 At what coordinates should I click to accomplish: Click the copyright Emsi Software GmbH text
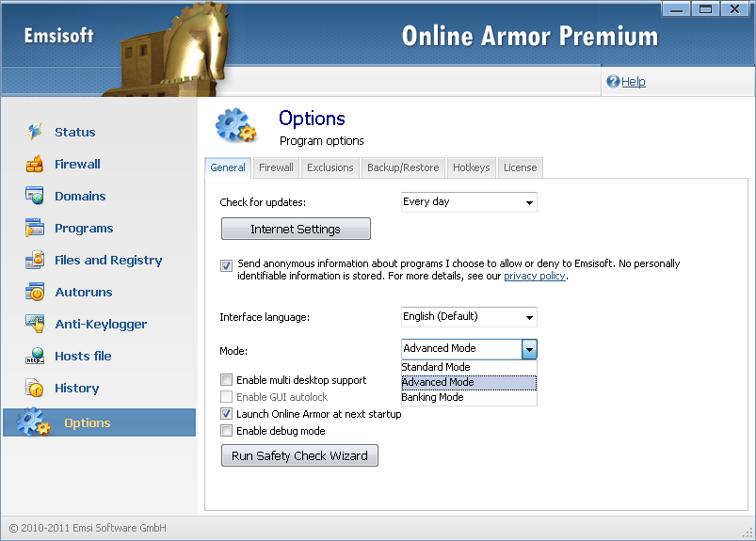pyautogui.click(x=88, y=528)
